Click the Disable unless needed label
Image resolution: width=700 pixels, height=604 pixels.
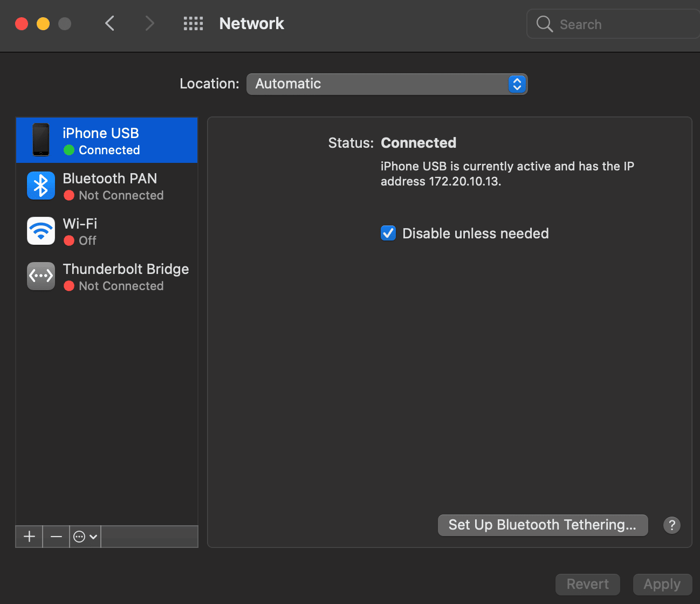(x=476, y=234)
